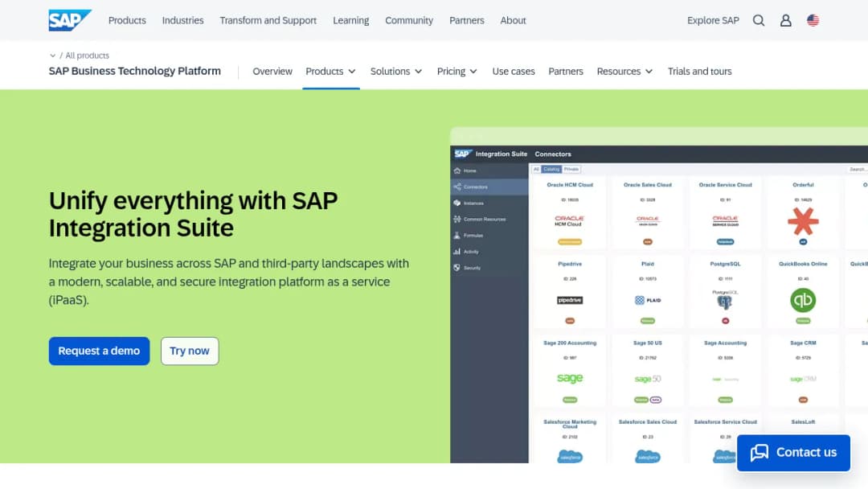Expand the breadcrumb chevron before All products
Screen dimensions: 868x489
click(52, 55)
